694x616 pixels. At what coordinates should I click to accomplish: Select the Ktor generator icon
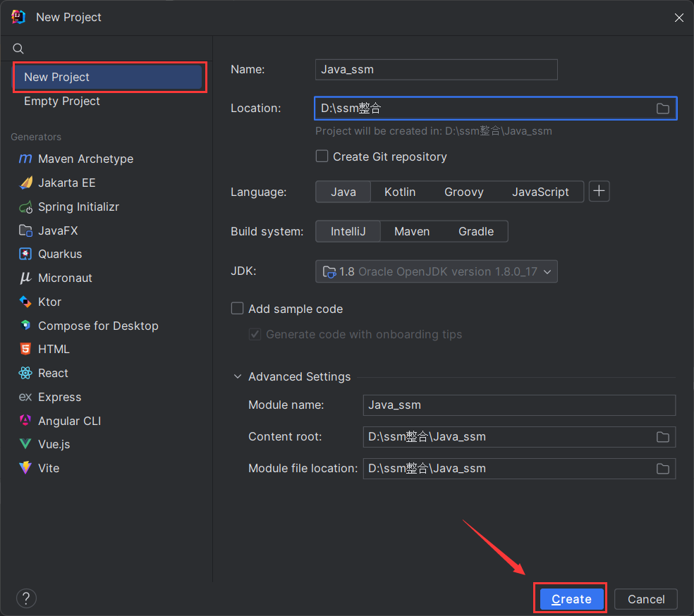pyautogui.click(x=25, y=302)
